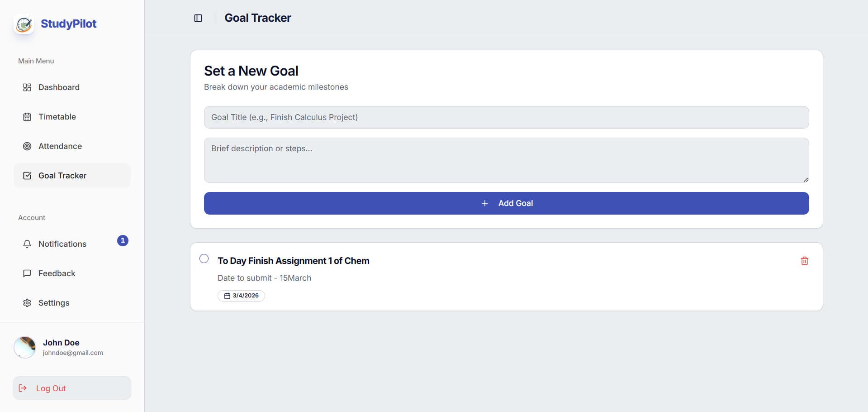Open the Timetable page
This screenshot has width=868, height=412.
point(57,117)
